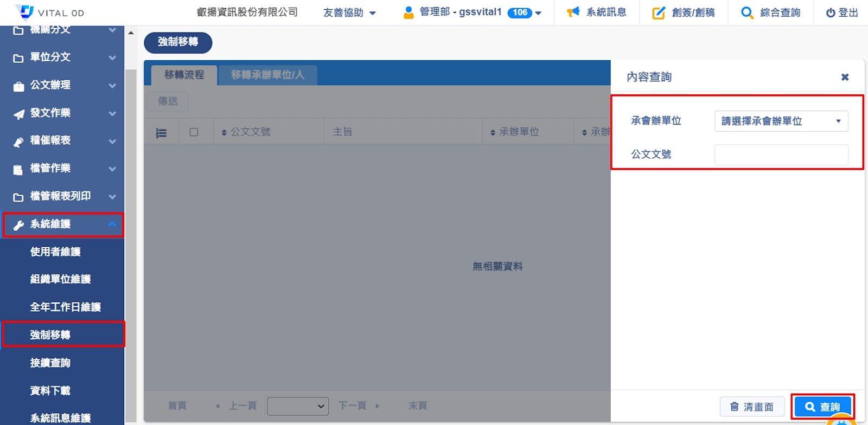Screen dimensions: 868x425
Task: Expand the 友善協助 dropdown menu
Action: [x=349, y=12]
